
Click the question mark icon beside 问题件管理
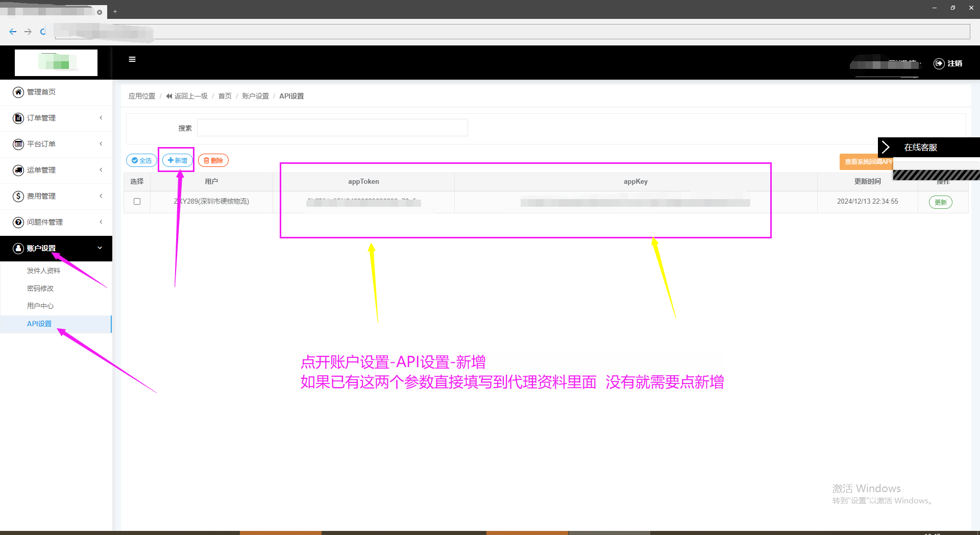click(18, 222)
